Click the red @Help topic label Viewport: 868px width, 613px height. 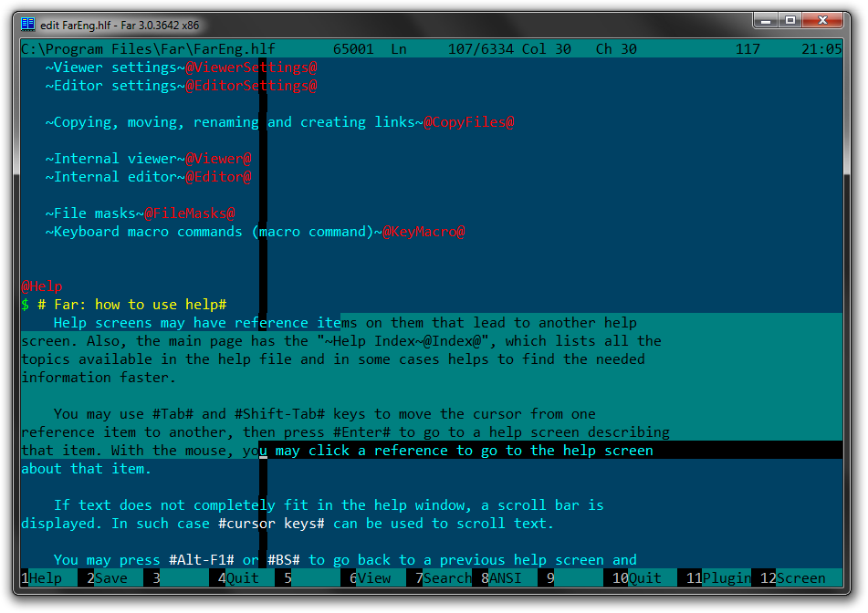[x=41, y=286]
